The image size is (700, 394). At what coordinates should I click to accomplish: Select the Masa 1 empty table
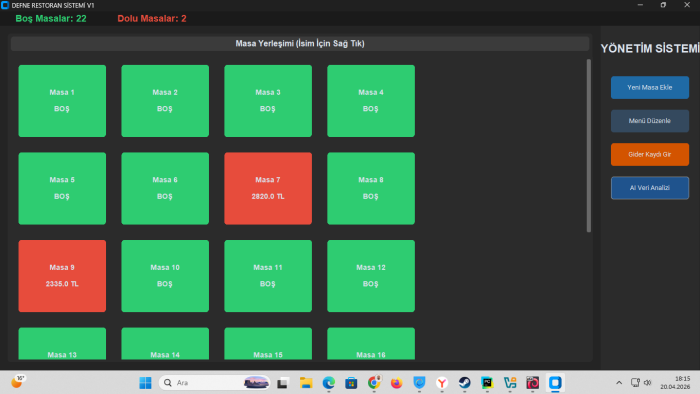(62, 101)
